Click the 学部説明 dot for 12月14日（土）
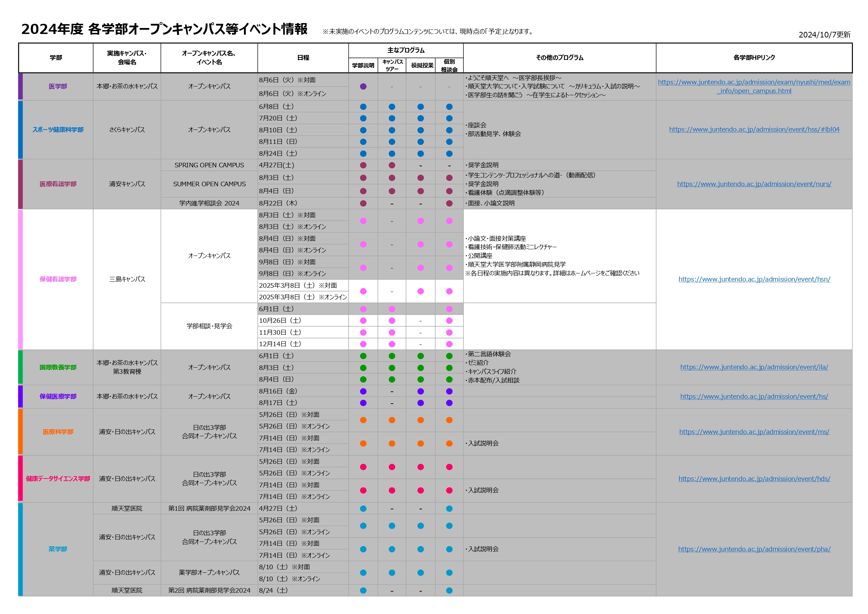The image size is (868, 614). tap(363, 344)
